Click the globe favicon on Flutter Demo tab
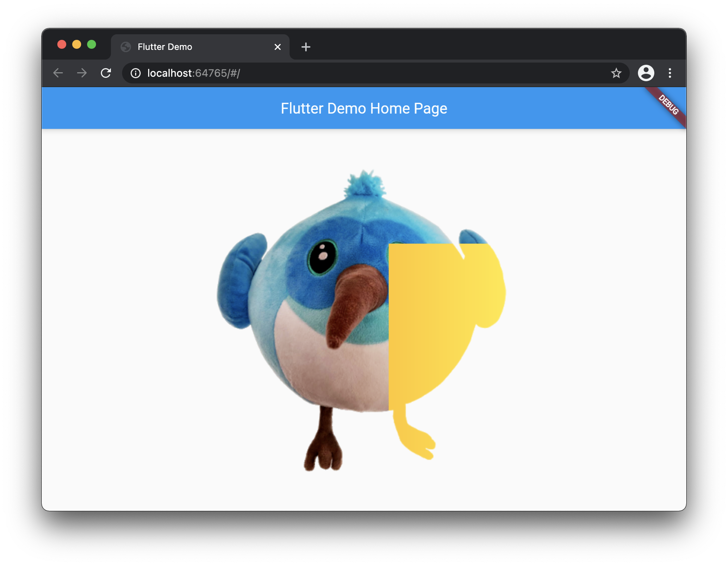Viewport: 728px width, 566px height. 125,47
